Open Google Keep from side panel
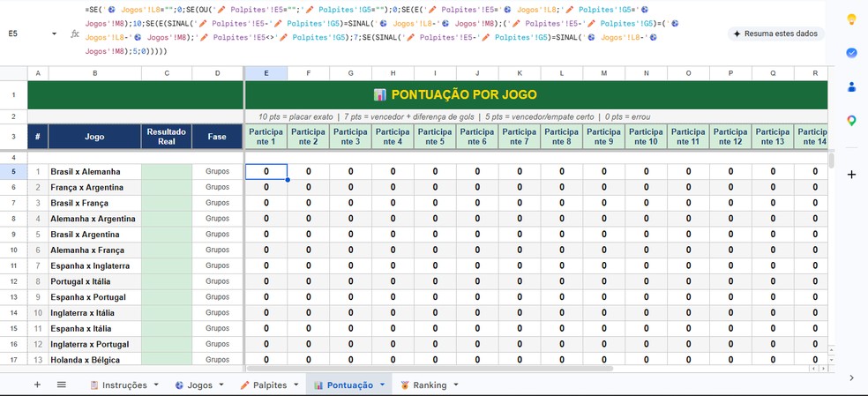Screen dimensions: 868x396 tap(851, 19)
